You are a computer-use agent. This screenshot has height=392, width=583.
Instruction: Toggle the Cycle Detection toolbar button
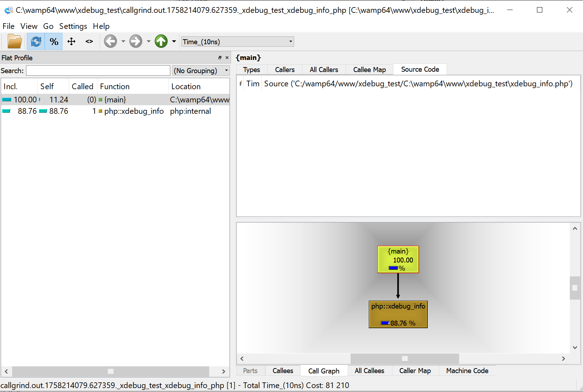pos(36,42)
